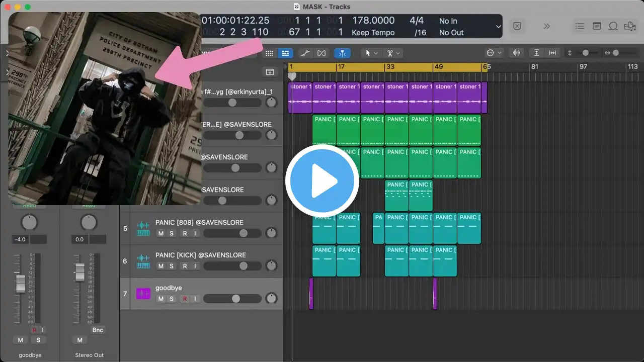Click the 178.0000 tempo value
The image size is (644, 362).
pyautogui.click(x=373, y=21)
